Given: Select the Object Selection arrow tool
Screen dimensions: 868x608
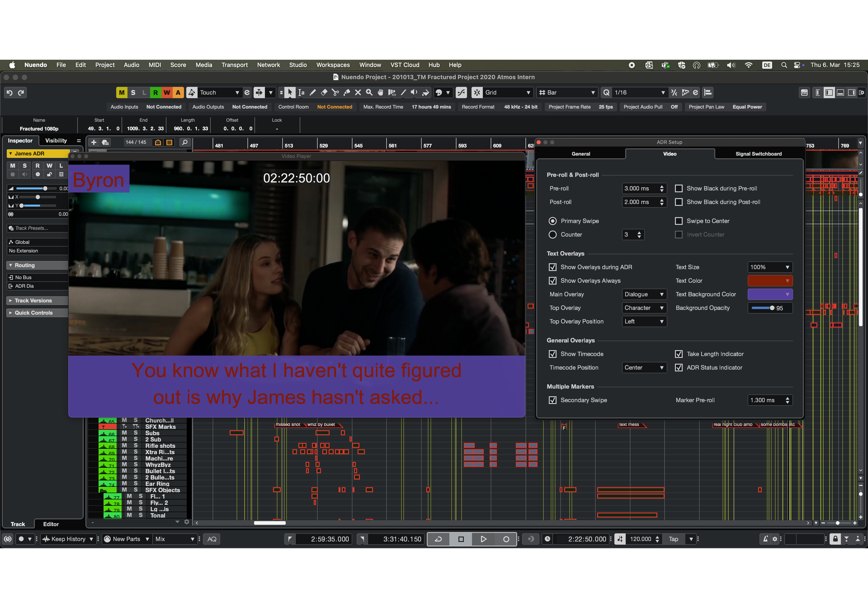Looking at the screenshot, I should pos(290,92).
